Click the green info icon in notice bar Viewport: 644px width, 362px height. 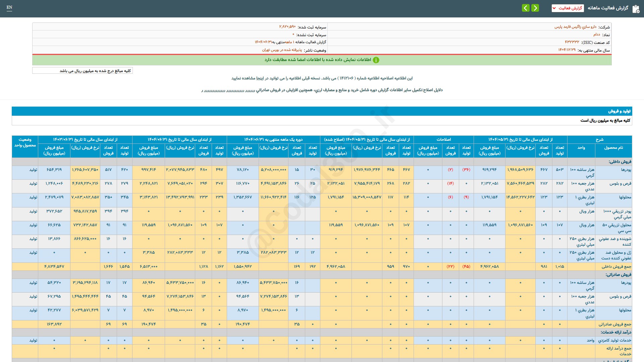[x=376, y=60]
